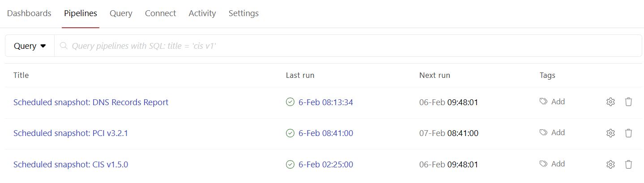644x183 pixels.
Task: Delete the DNS Records Report pipeline
Action: [x=628, y=102]
